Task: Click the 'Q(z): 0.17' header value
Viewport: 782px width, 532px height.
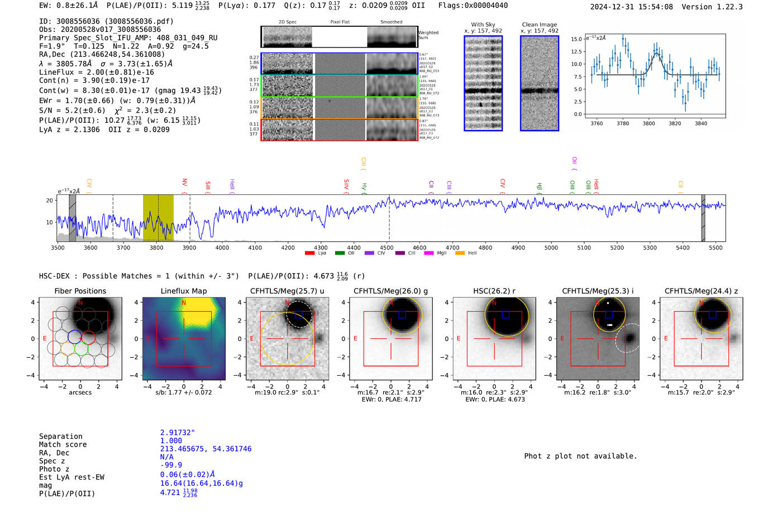Action: point(312,6)
